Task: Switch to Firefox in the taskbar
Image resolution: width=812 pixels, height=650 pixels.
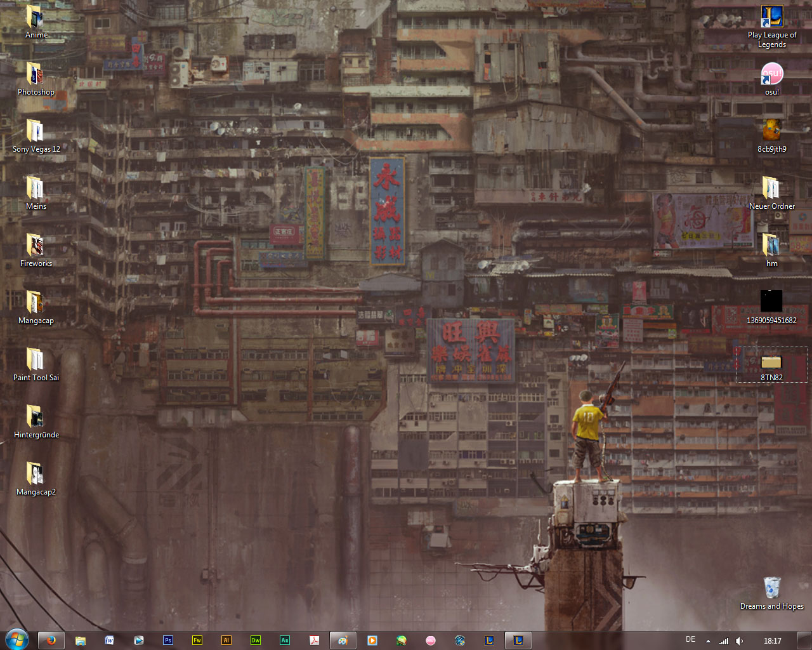Action: [x=51, y=640]
